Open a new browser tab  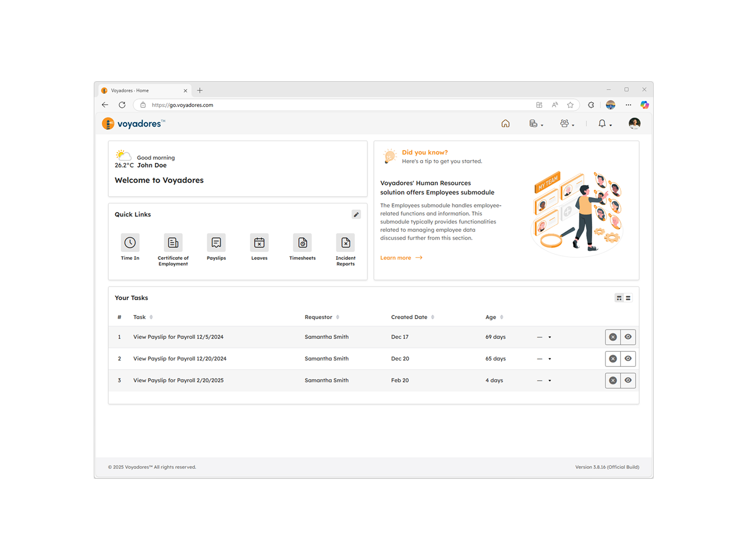coord(200,91)
